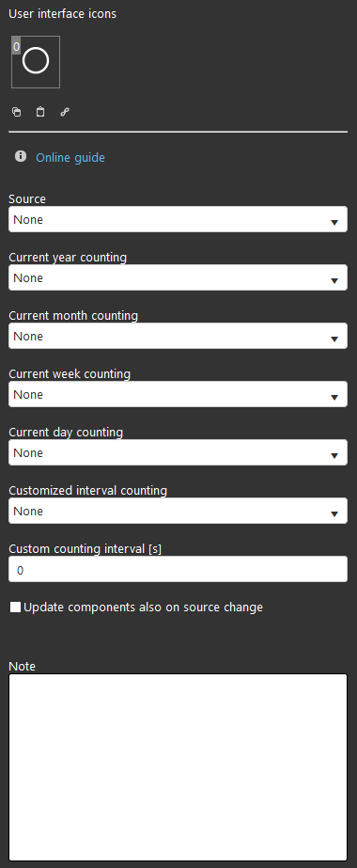Click the Custom counting interval input field
Image resolution: width=357 pixels, height=868 pixels.
(x=178, y=569)
